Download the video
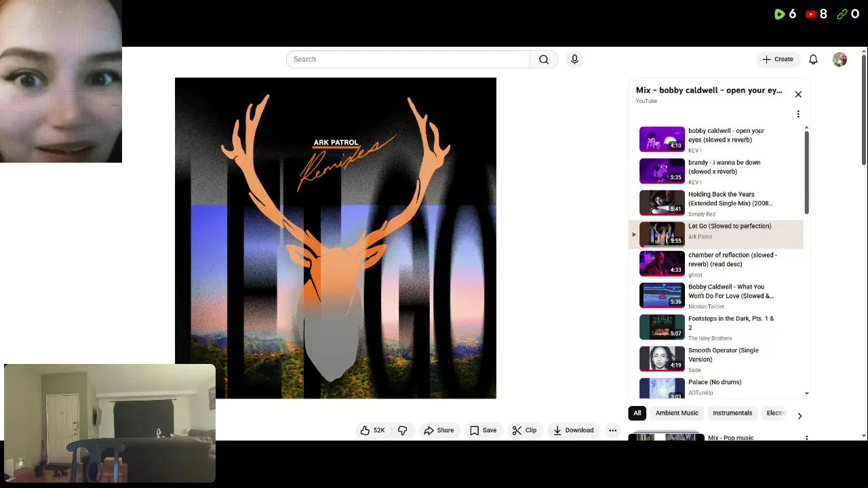The width and height of the screenshot is (868, 488). (573, 430)
